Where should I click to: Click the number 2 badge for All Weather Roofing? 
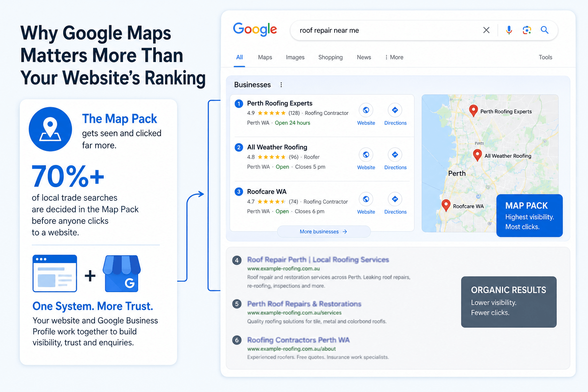239,147
